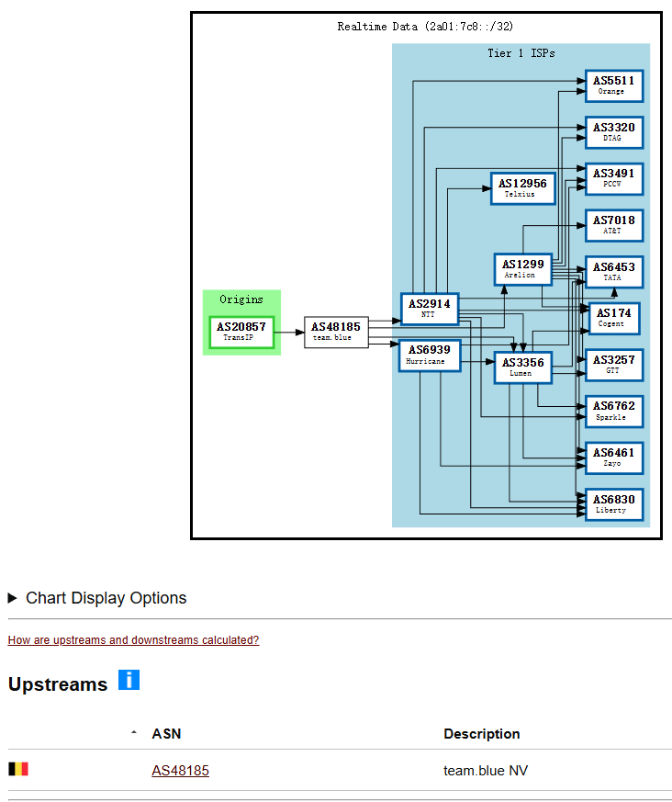Click the AS48185 team.blue graph node
The width and height of the screenshot is (672, 802).
336,332
